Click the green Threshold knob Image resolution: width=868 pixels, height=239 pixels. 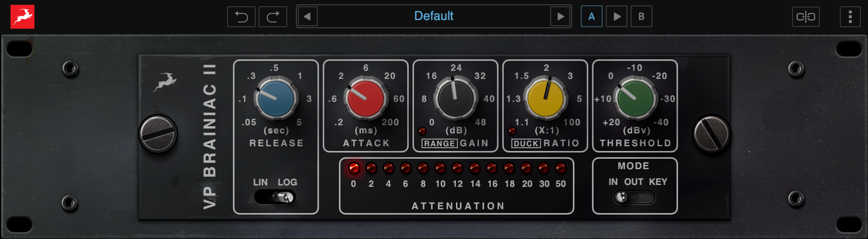click(x=635, y=98)
